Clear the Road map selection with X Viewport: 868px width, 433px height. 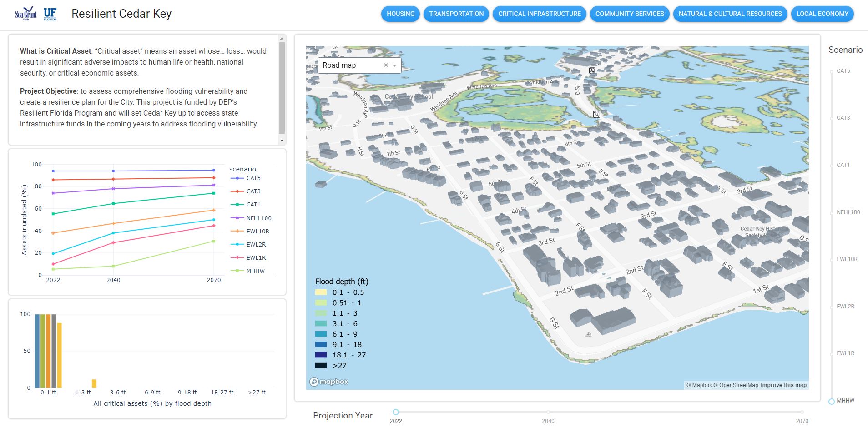pyautogui.click(x=386, y=65)
